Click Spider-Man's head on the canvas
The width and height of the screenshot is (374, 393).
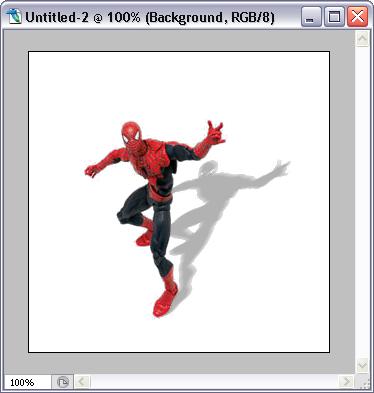coord(131,133)
